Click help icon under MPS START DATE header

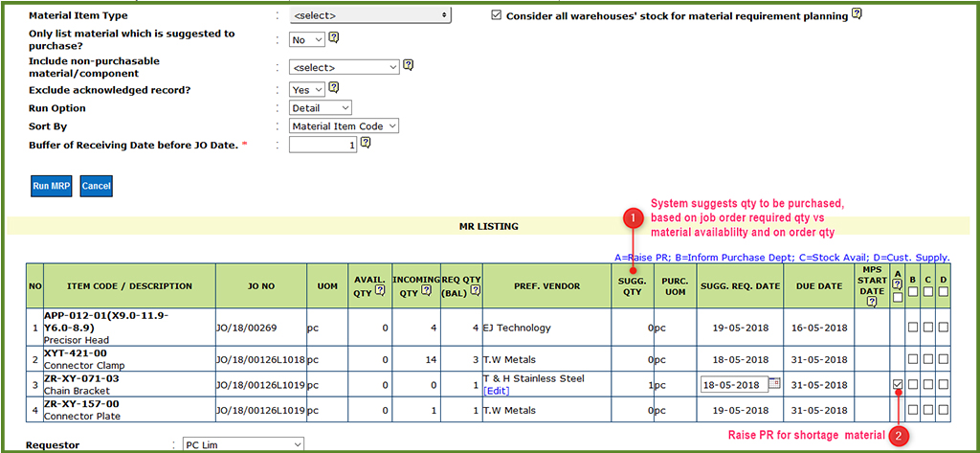pos(873,302)
